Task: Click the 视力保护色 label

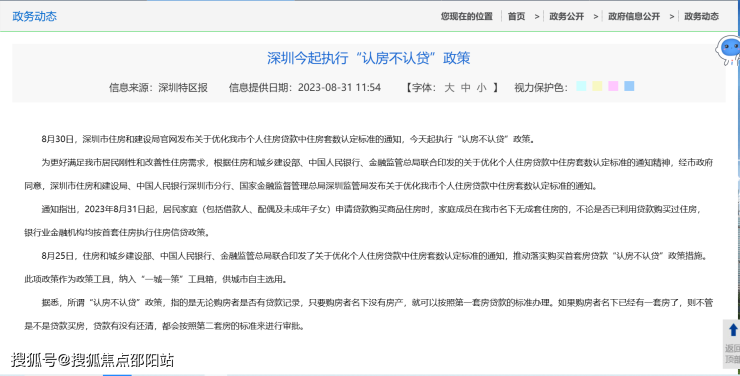Action: (541, 88)
